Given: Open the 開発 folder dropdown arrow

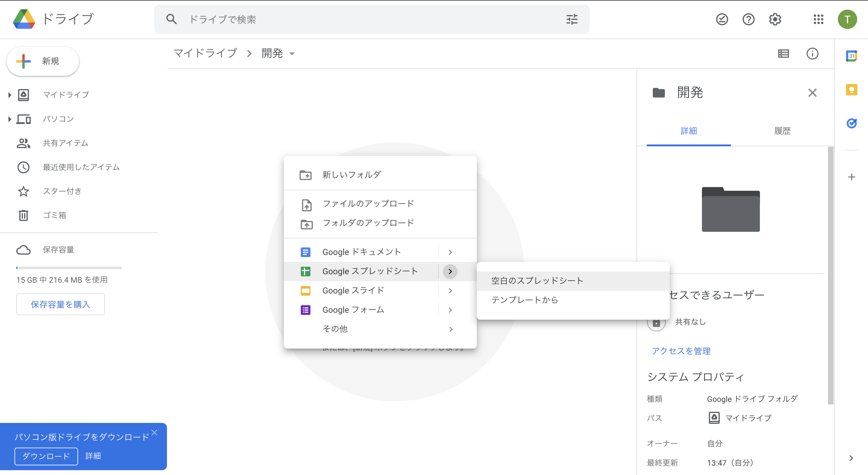Looking at the screenshot, I should pos(292,54).
